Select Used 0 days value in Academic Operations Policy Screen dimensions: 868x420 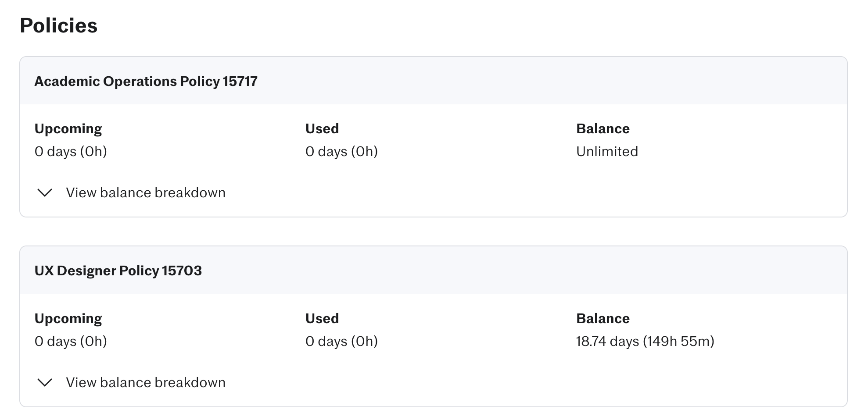341,152
